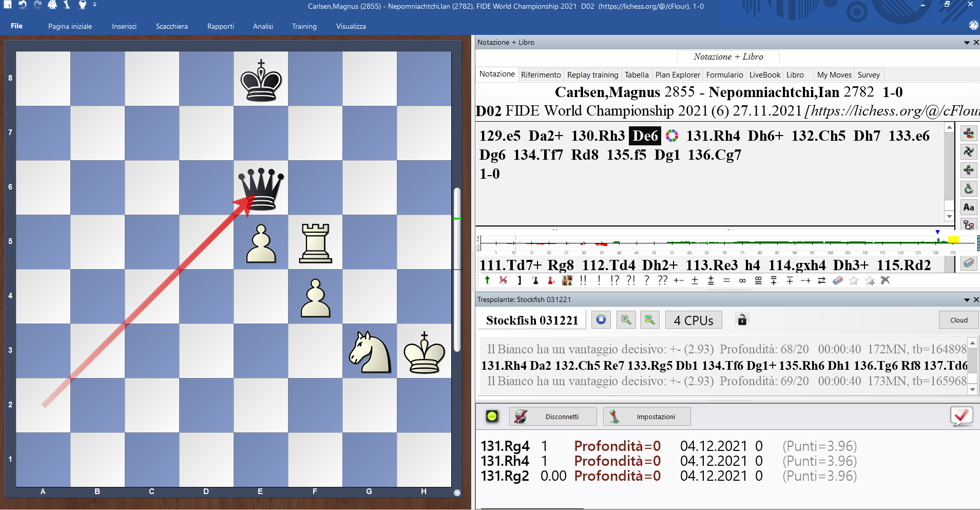Click move 133.e6 in the notation
The image size is (980, 510).
coord(909,136)
